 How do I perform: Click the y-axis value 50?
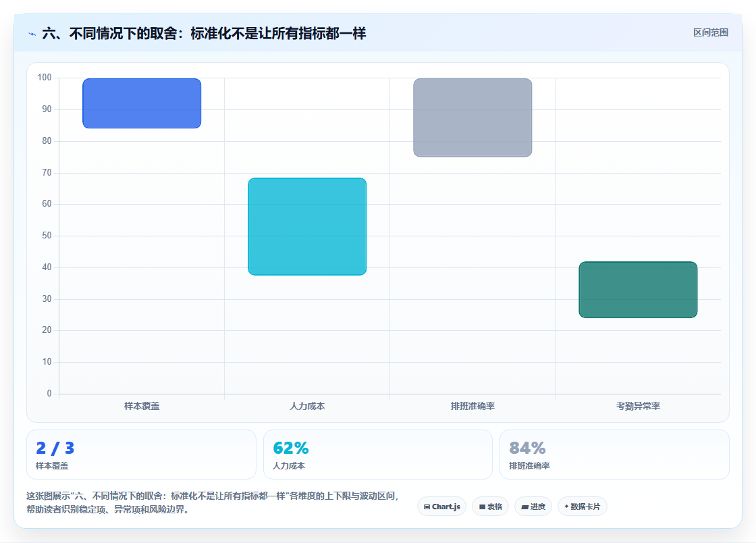tap(47, 235)
